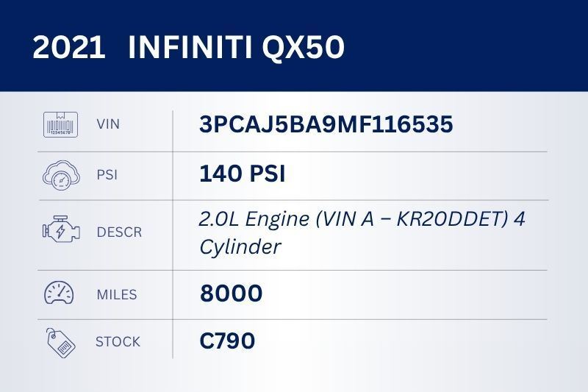This screenshot has height=392, width=588.
Task: Click the PSI row label
Action: (107, 176)
